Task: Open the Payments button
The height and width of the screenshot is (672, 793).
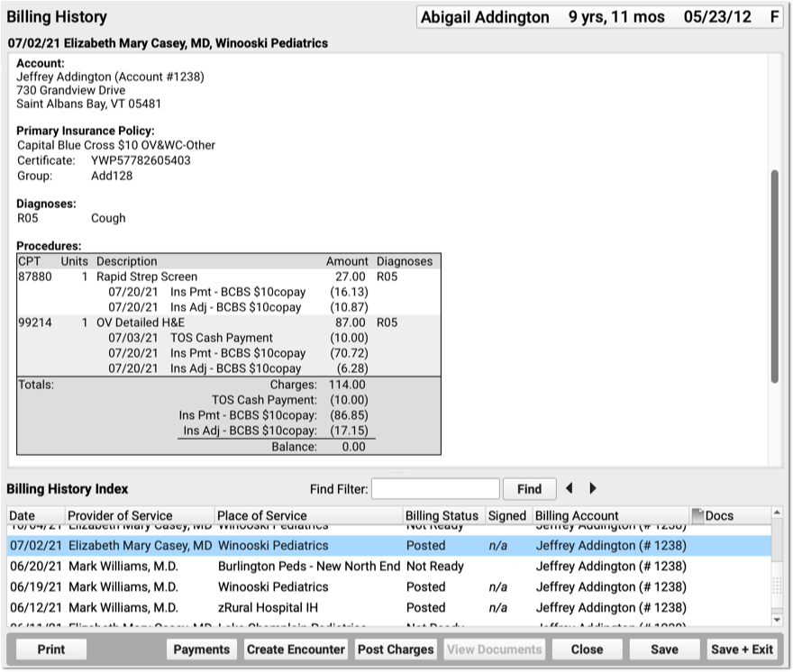Action: click(201, 649)
